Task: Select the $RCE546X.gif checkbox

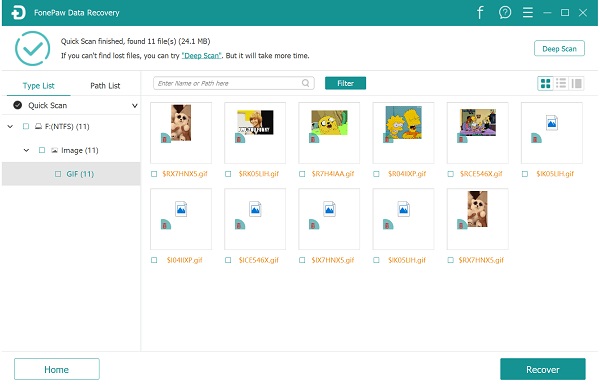Action: (x=451, y=174)
